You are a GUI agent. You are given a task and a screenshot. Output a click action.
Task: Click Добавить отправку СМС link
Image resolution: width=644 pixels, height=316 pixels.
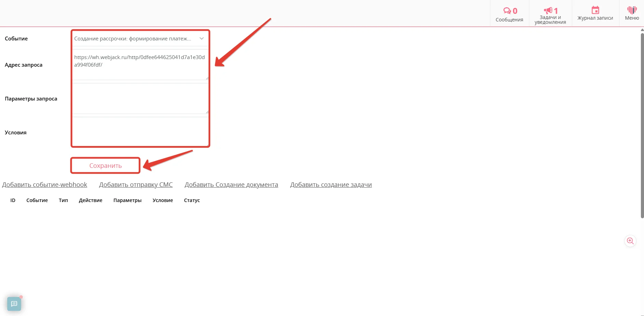tap(136, 185)
